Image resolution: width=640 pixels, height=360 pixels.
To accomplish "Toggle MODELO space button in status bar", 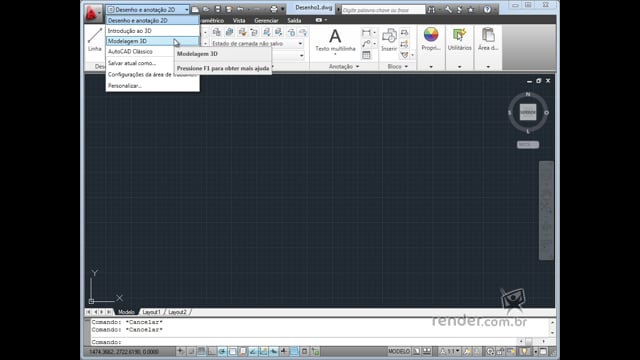I will (x=398, y=351).
